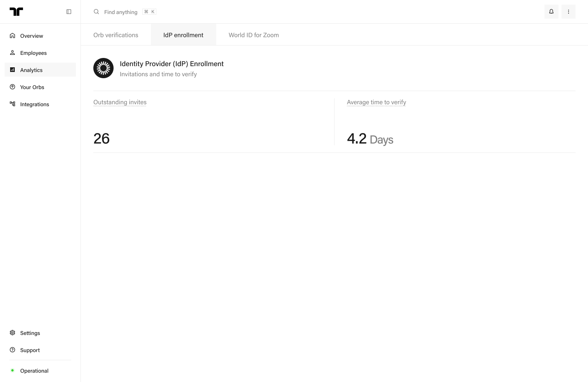The image size is (588, 382).
Task: Click the Analytics chart icon
Action: 12,70
